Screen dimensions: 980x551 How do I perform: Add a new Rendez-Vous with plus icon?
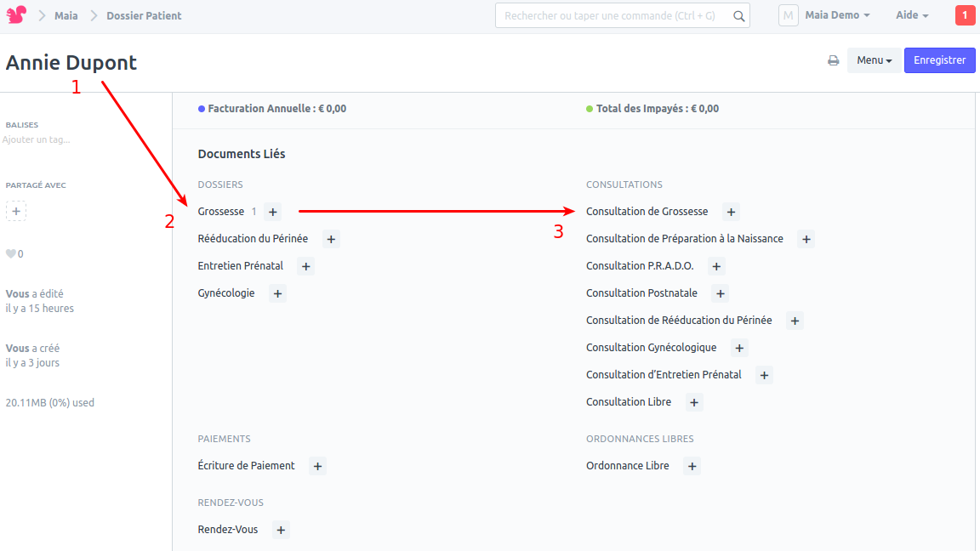(281, 530)
